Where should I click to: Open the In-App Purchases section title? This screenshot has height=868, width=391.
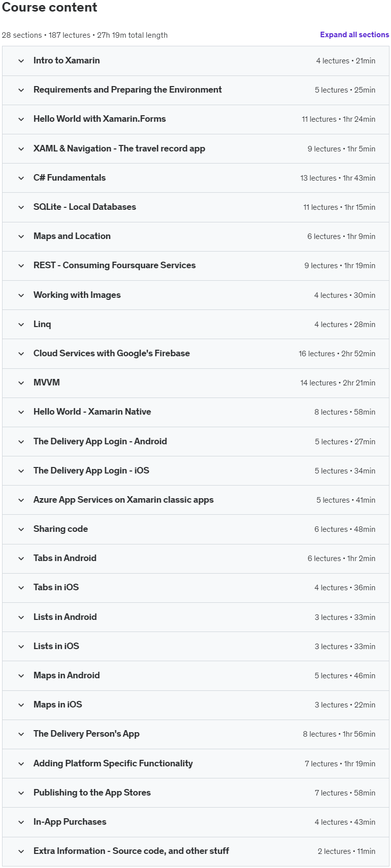pos(70,822)
